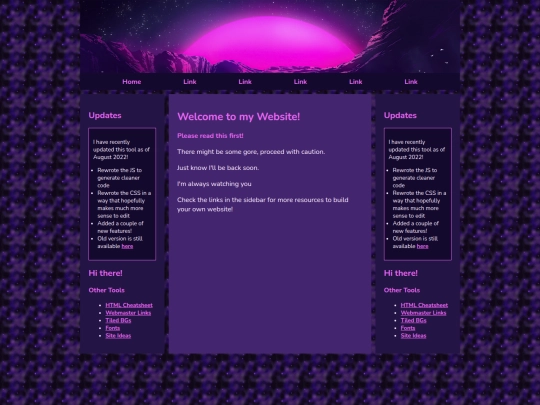Click the fourth Link in the navigation bar
The height and width of the screenshot is (405, 540).
355,82
